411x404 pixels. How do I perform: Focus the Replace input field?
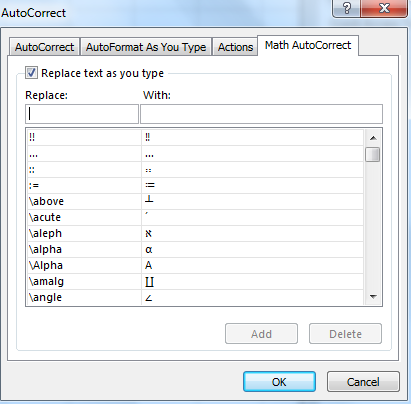click(x=82, y=114)
